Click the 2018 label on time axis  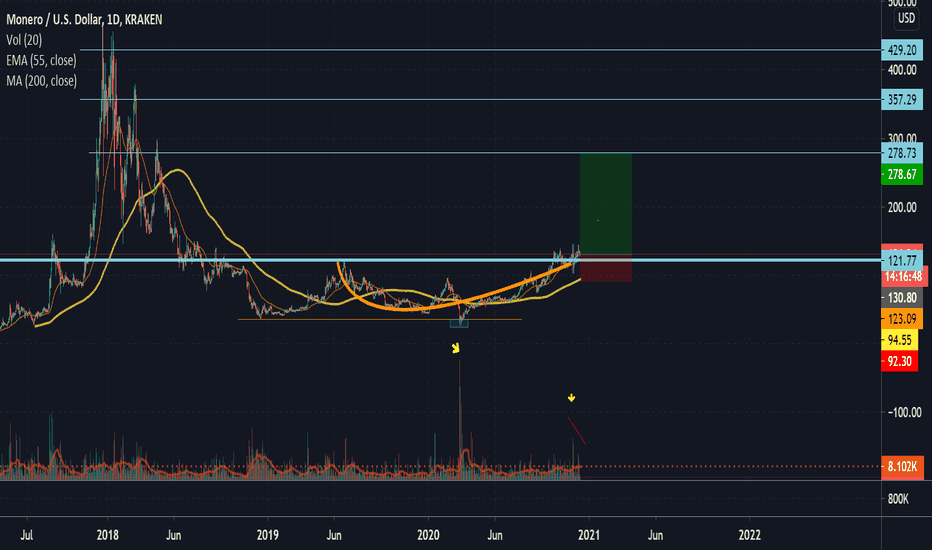pyautogui.click(x=108, y=535)
